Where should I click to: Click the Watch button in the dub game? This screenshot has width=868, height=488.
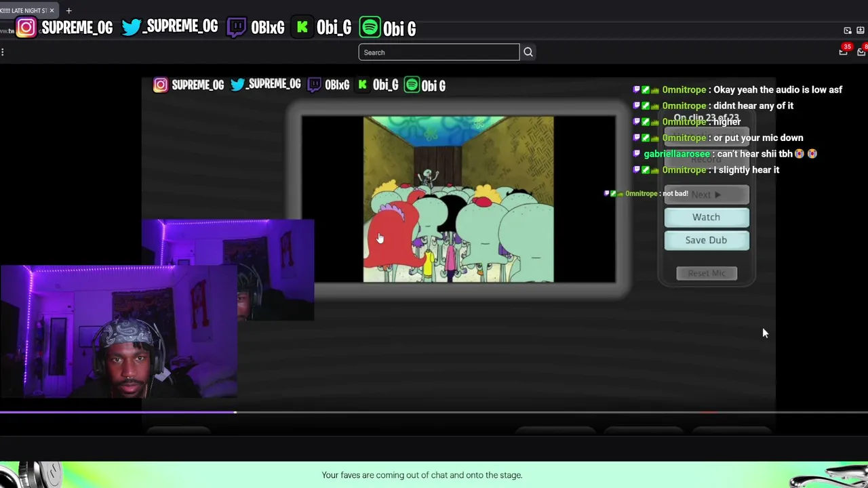point(707,217)
